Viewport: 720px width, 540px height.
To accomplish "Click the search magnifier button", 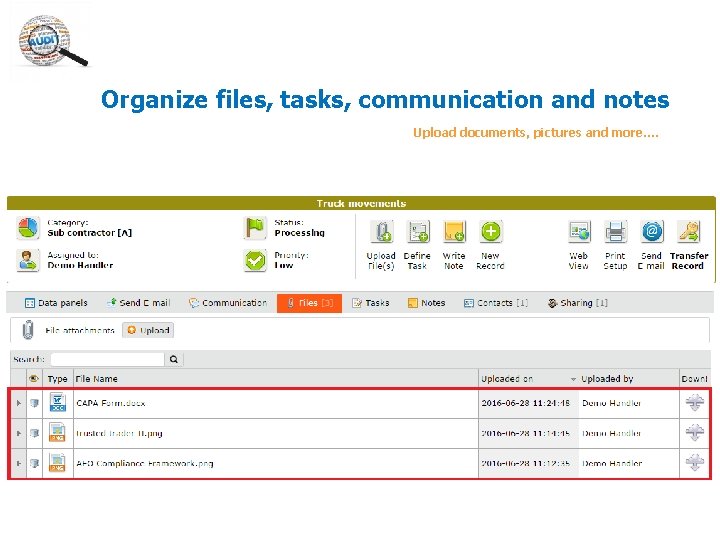I will coord(174,360).
